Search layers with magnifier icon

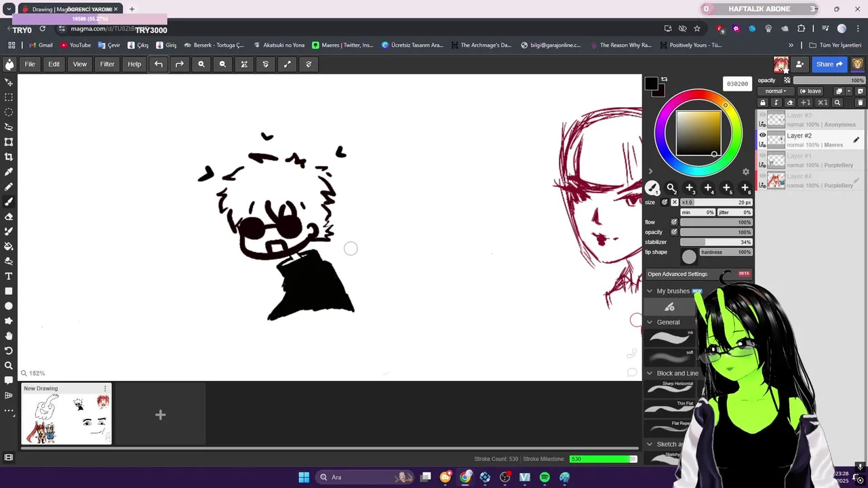pos(837,102)
